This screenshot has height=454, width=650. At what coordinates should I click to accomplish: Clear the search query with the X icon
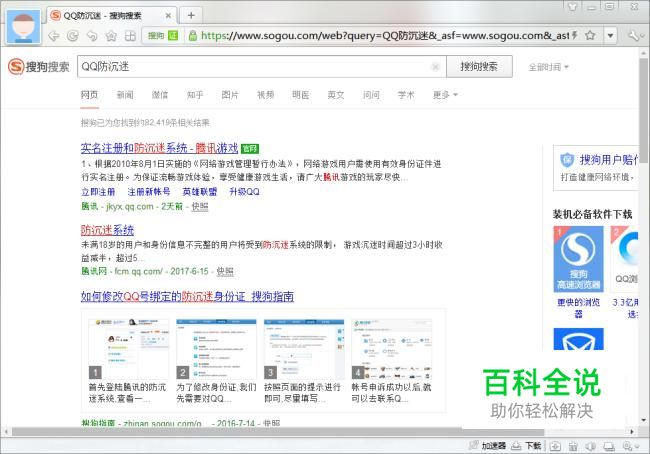tap(435, 66)
